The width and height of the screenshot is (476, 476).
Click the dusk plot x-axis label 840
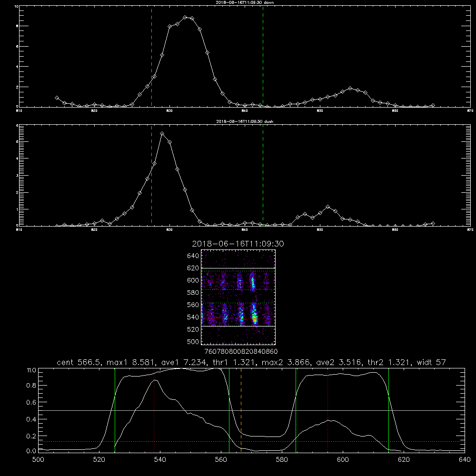pos(245,230)
